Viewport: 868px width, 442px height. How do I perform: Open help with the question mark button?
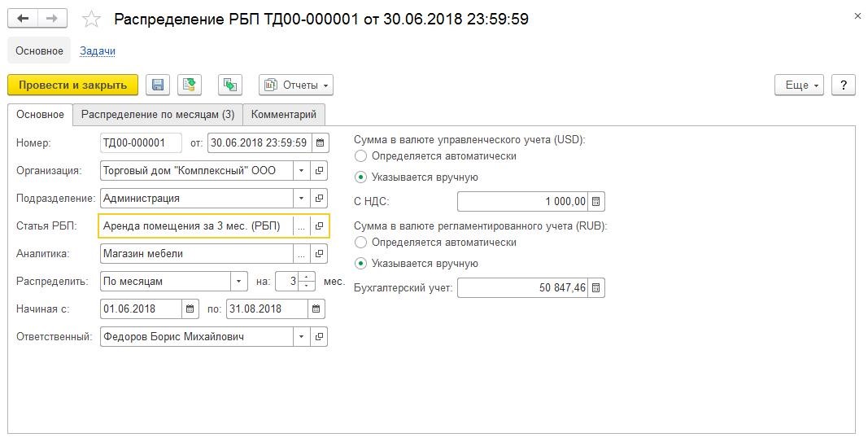(x=844, y=85)
